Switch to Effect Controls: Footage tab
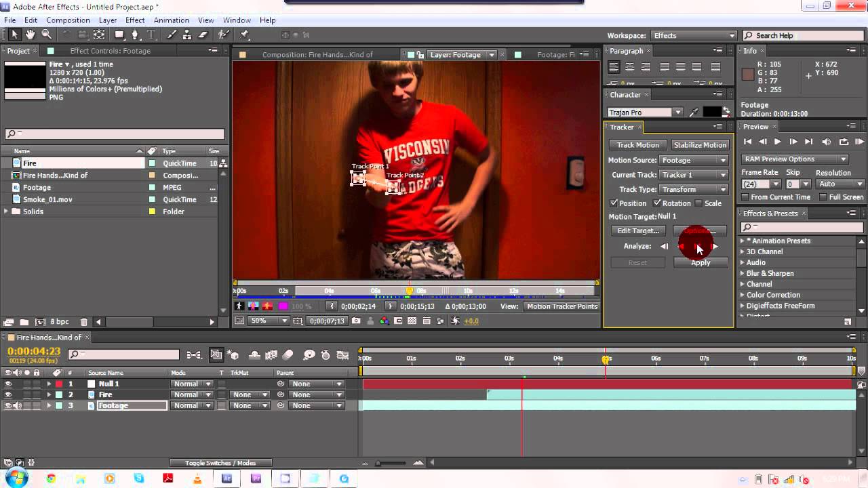This screenshot has width=868, height=488. coord(110,51)
